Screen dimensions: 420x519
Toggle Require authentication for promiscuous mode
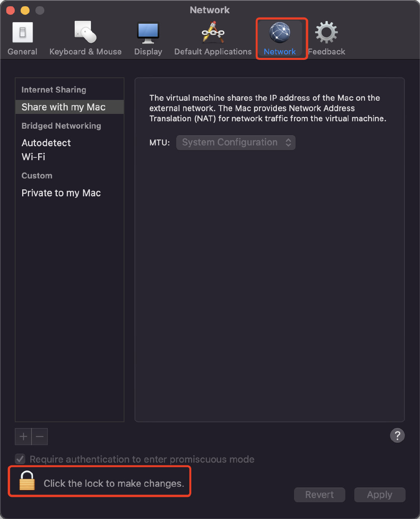point(20,459)
